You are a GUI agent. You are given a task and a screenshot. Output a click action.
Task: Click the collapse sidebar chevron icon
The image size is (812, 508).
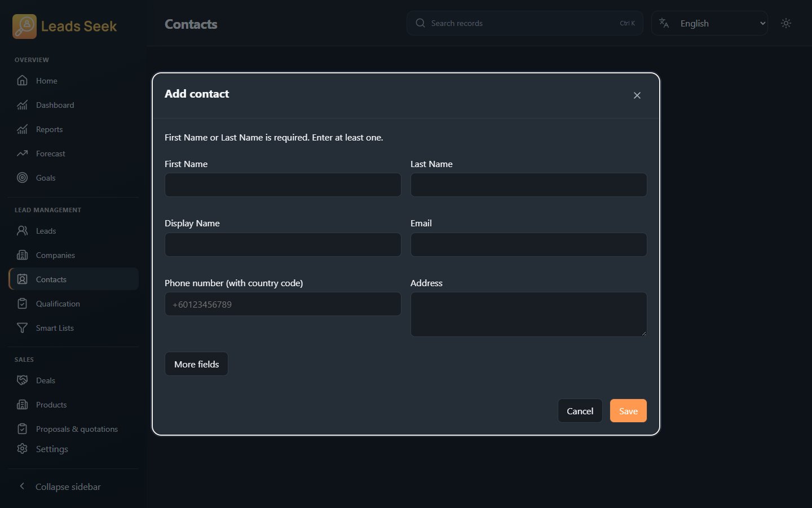point(22,487)
